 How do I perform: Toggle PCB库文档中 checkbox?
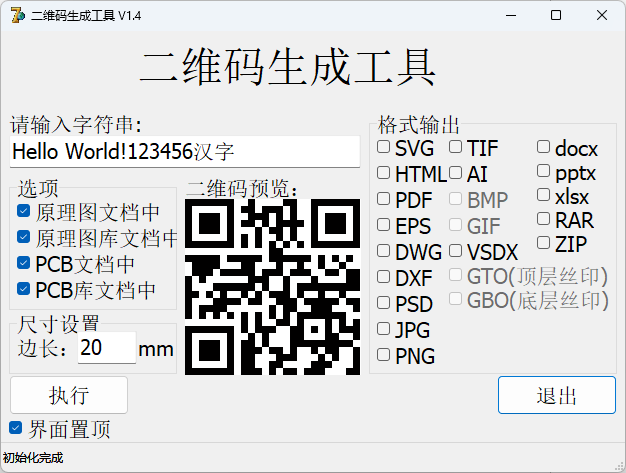[24, 289]
